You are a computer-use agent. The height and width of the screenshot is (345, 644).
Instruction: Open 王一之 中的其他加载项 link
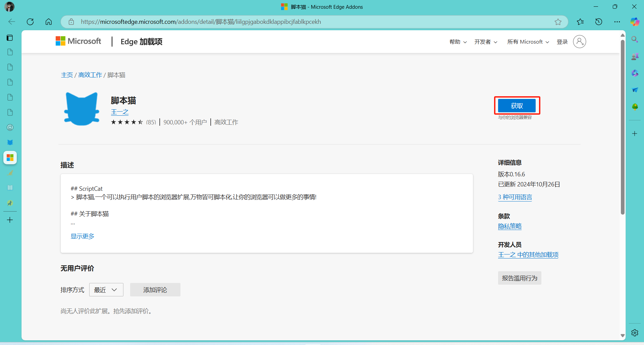528,255
